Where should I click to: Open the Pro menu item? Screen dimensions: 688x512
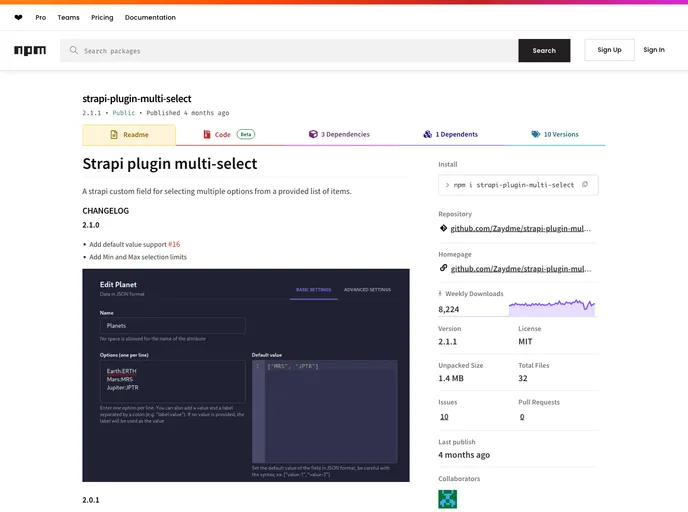tap(41, 18)
